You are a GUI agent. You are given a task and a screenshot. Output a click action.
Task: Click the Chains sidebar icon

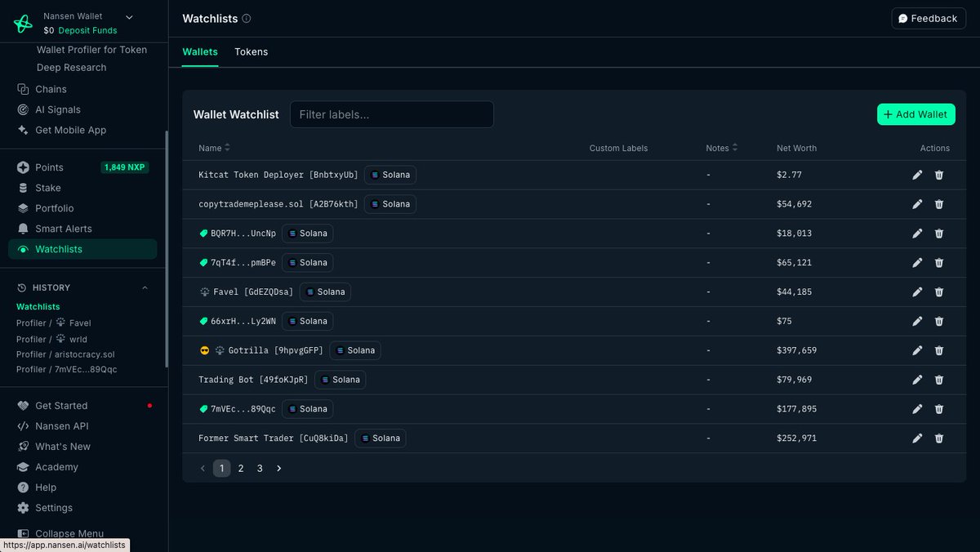point(23,89)
